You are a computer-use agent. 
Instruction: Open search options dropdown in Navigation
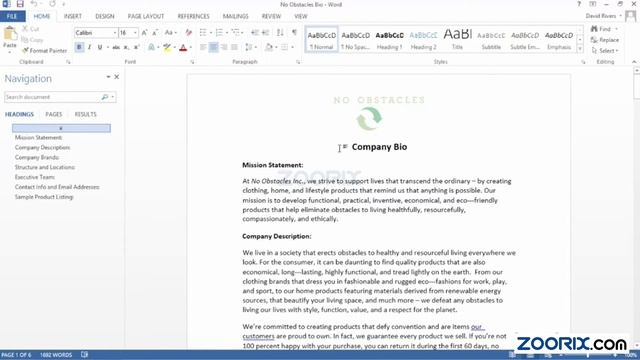pyautogui.click(x=113, y=97)
